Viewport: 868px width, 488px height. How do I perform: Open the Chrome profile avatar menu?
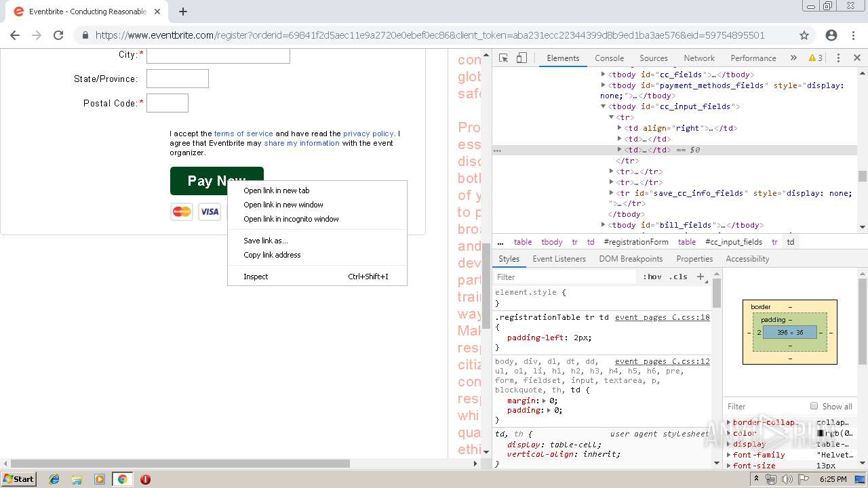[831, 35]
